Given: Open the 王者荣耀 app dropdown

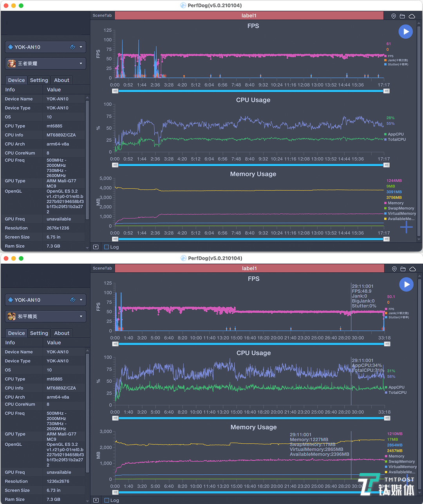Looking at the screenshot, I should point(45,63).
